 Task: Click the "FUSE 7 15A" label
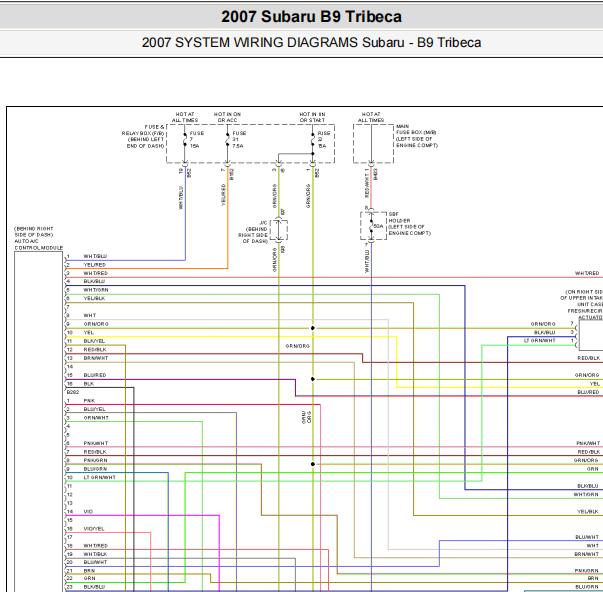(197, 139)
